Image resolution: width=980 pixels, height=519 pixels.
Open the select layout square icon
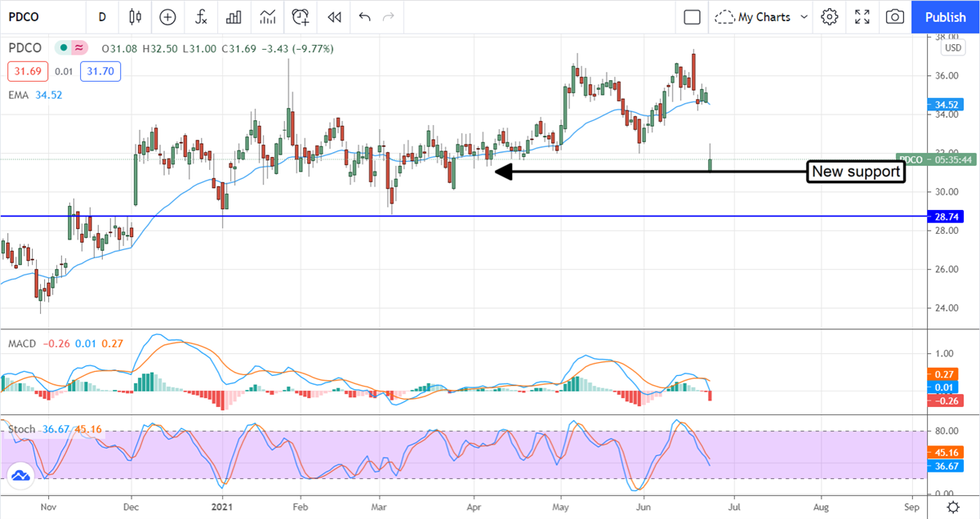tap(693, 16)
